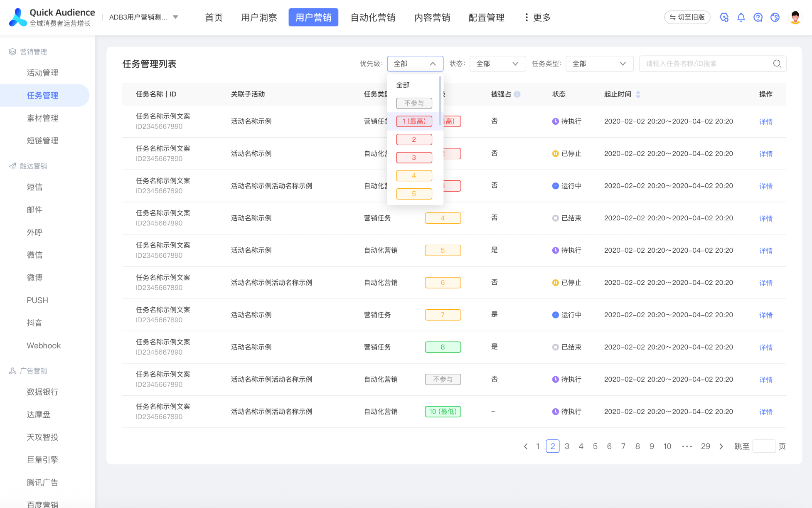This screenshot has height=508, width=812.
Task: Click the info icon beside 被强占
Action: click(x=517, y=94)
